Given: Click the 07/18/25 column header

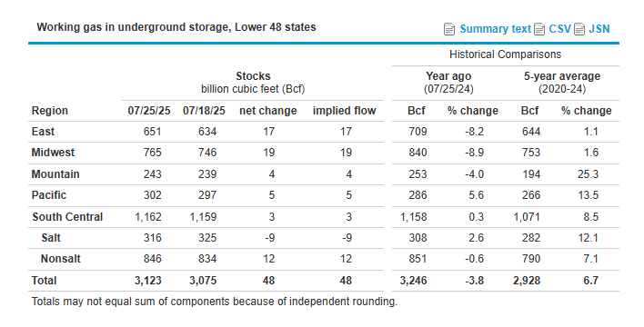Looking at the screenshot, I should click(204, 111).
